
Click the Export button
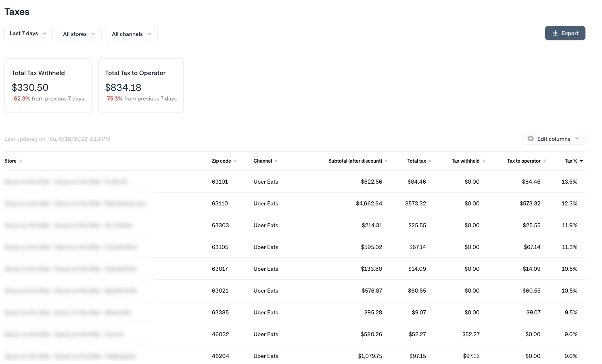565,33
